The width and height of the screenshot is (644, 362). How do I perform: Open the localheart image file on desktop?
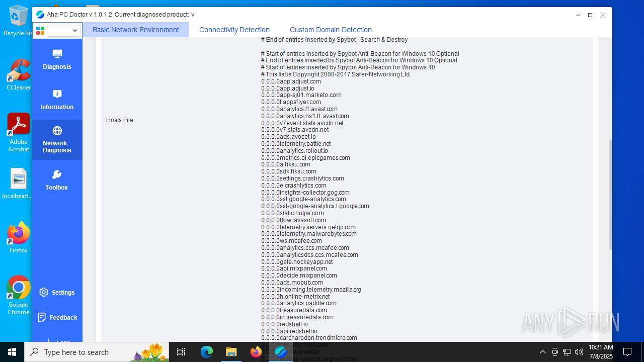coord(19,184)
